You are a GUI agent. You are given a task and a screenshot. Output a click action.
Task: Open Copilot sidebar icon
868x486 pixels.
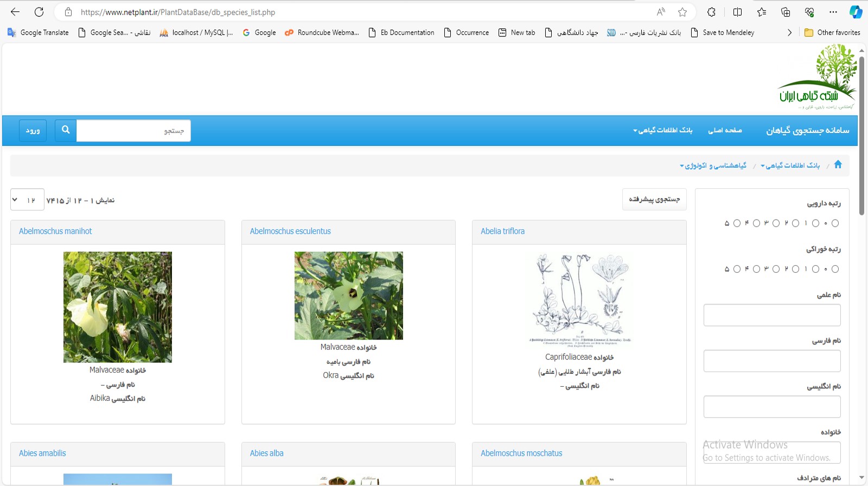856,12
